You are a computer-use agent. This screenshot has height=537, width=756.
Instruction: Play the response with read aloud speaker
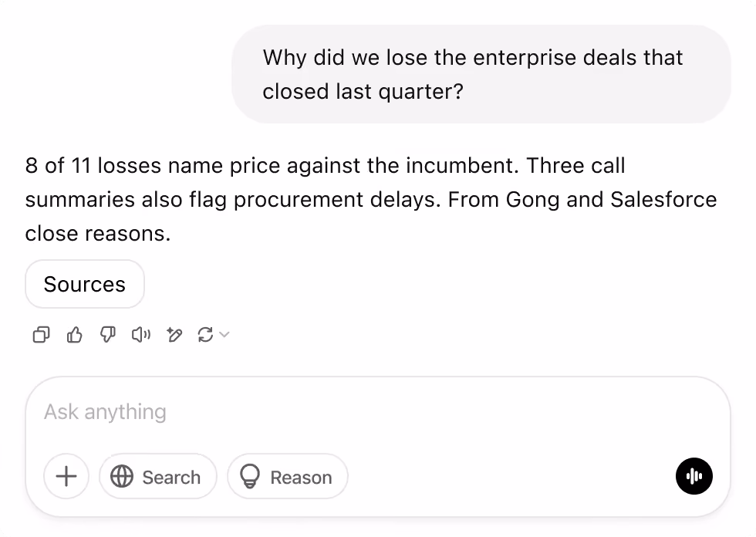coord(140,335)
